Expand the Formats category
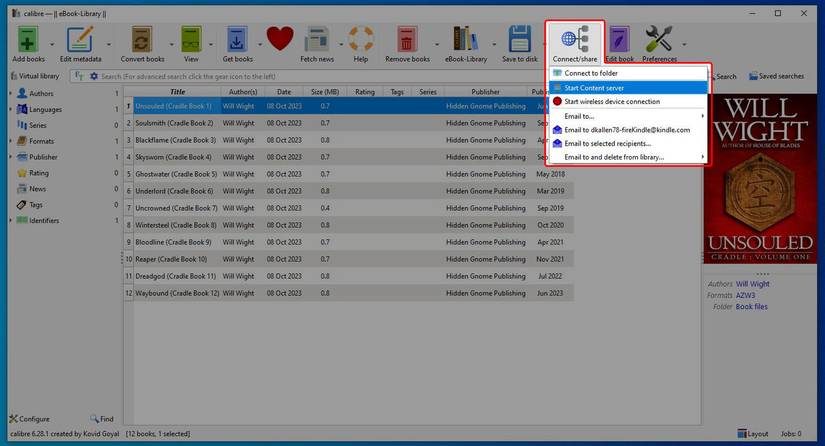This screenshot has height=446, width=825. 11,141
